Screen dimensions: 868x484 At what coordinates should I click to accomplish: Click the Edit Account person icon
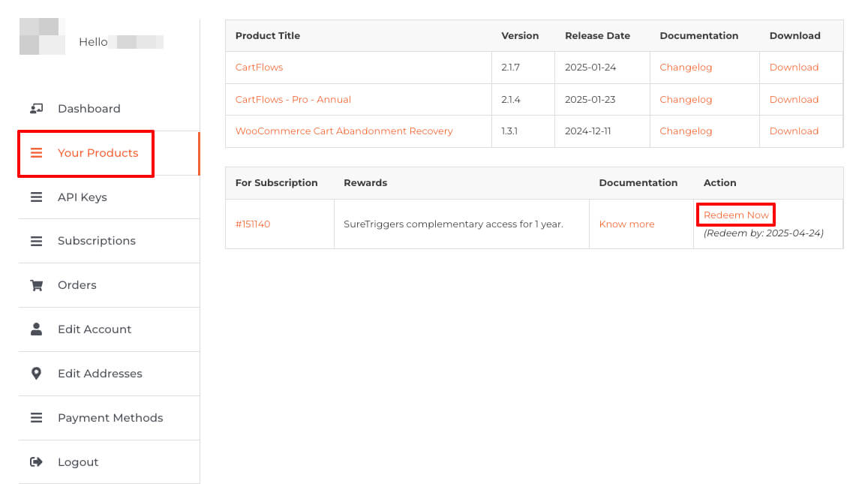pyautogui.click(x=37, y=329)
